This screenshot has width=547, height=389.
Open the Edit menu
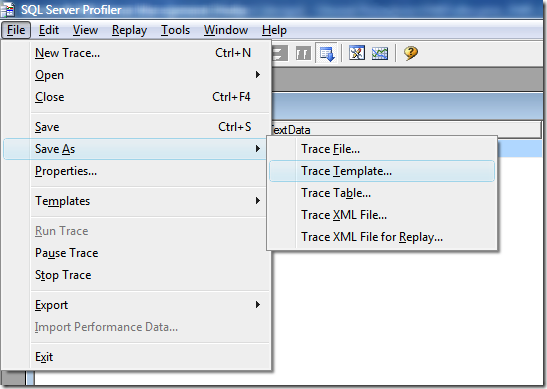click(48, 30)
